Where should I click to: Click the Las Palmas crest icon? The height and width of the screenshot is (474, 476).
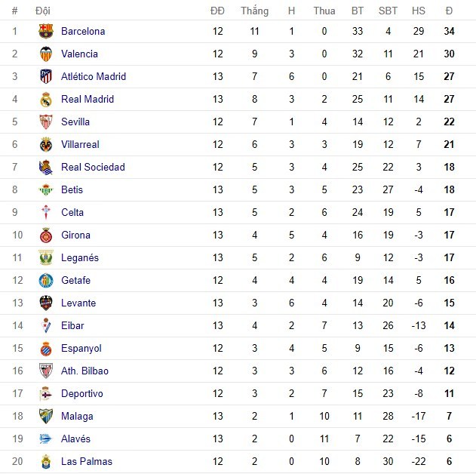coord(46,462)
